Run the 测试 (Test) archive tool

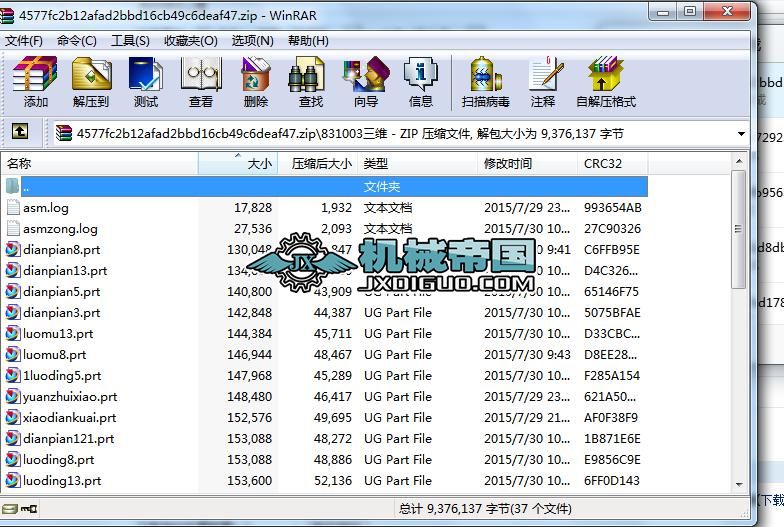point(146,82)
